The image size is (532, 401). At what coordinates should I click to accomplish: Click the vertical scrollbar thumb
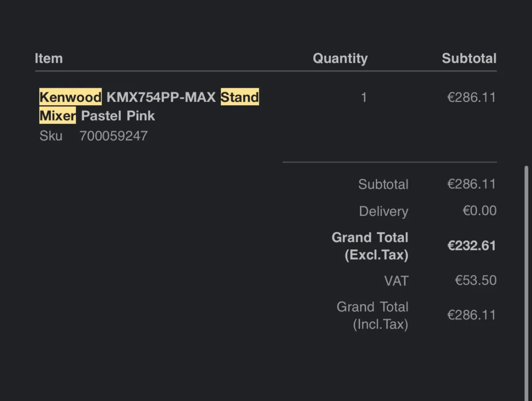tap(526, 284)
